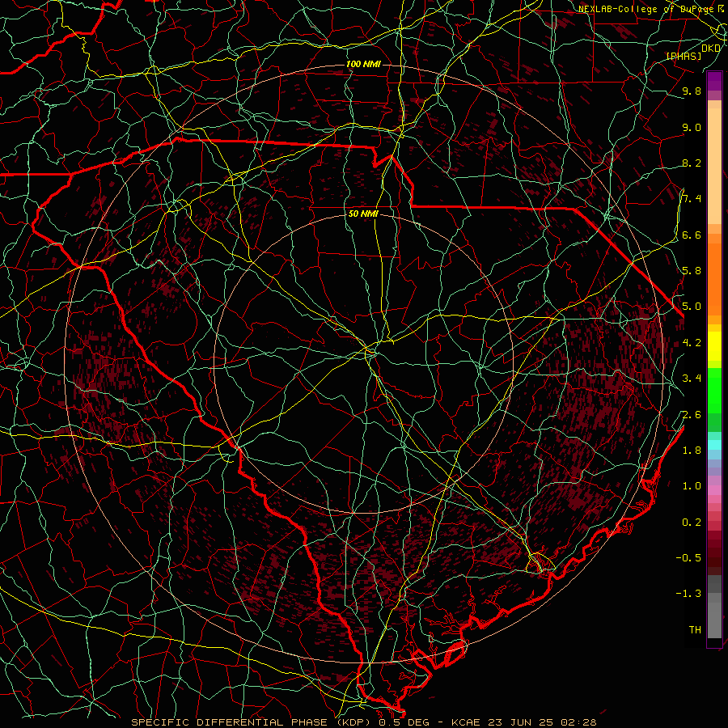This screenshot has height=728, width=728.
Task: Click the 6.6 value on color scale
Action: point(692,235)
